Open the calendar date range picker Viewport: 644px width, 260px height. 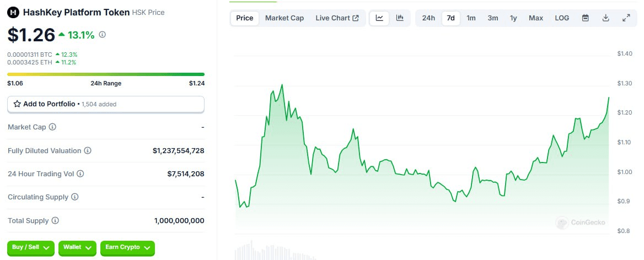(586, 18)
